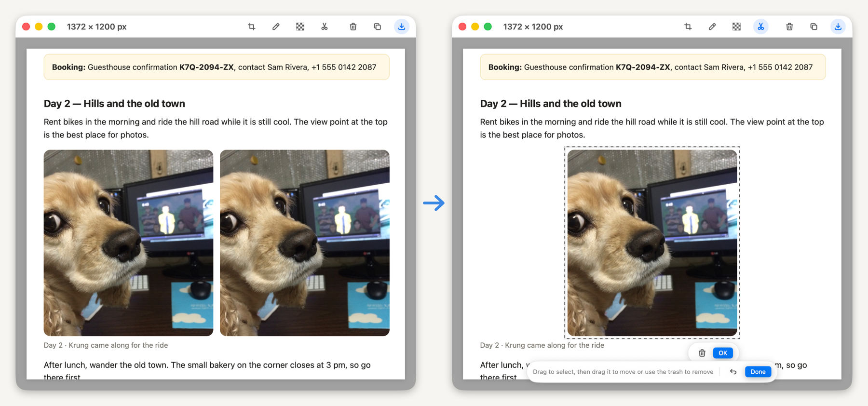Click the 'After lunch, wander' paragraph in left window
This screenshot has width=868, height=406.
207,370
